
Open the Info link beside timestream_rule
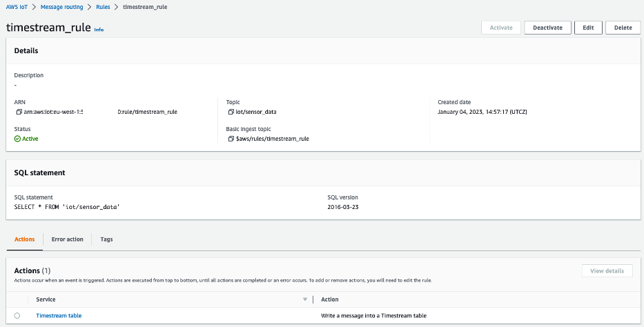(99, 30)
